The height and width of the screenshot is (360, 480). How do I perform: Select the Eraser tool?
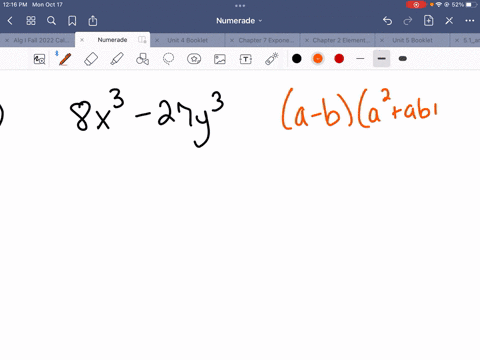(x=91, y=59)
